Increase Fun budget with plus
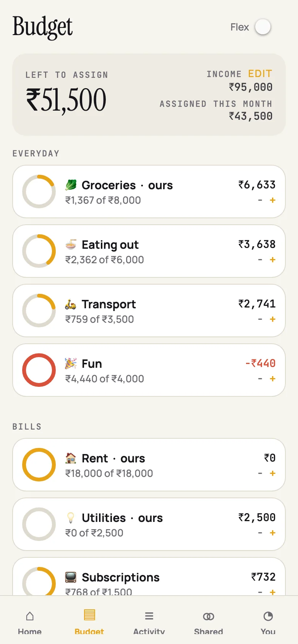298x644 pixels. [x=272, y=379]
